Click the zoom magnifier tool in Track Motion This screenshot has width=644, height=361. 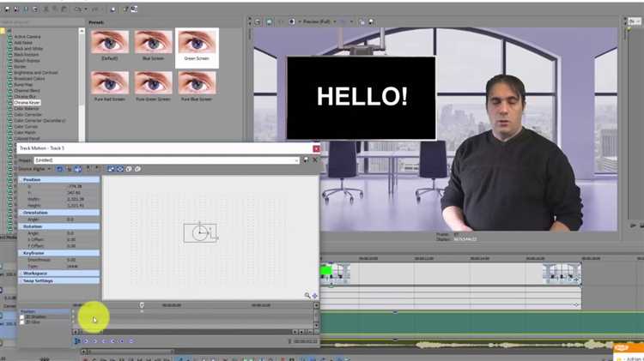click(307, 296)
